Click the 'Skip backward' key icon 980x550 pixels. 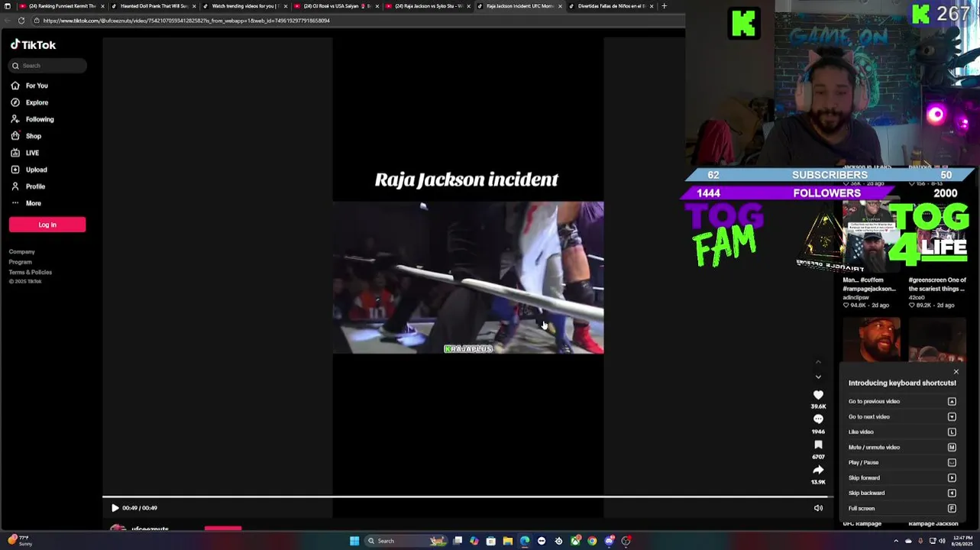952,493
